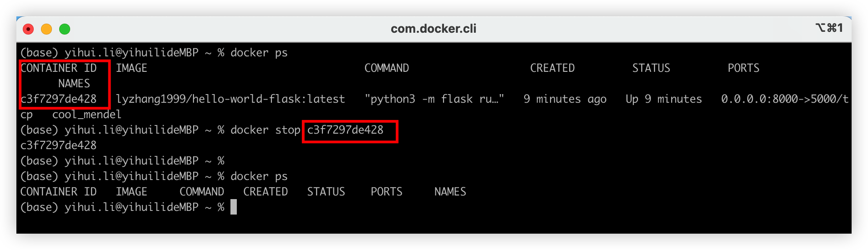Click the green maximize window button
This screenshot has height=250, width=868.
[65, 29]
